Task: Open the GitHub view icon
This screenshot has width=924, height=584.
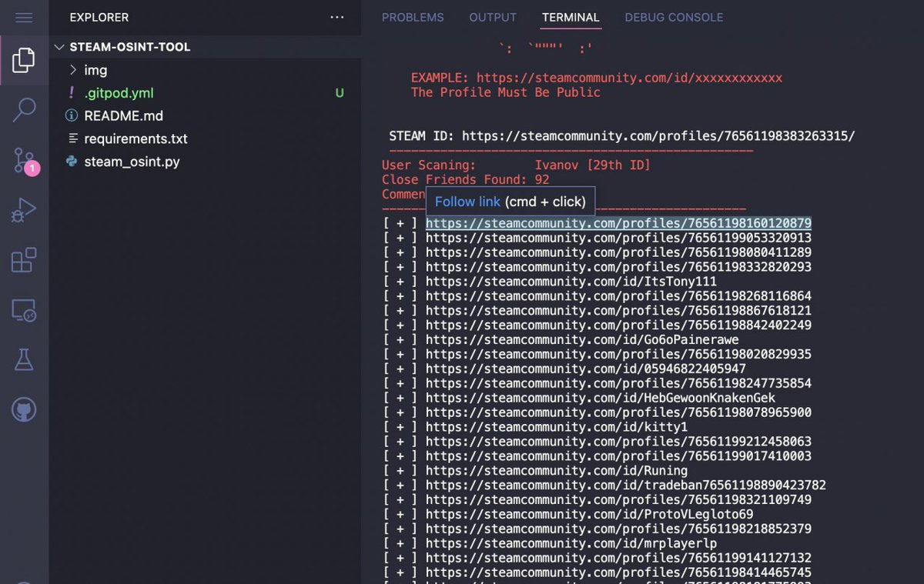Action: click(x=24, y=409)
